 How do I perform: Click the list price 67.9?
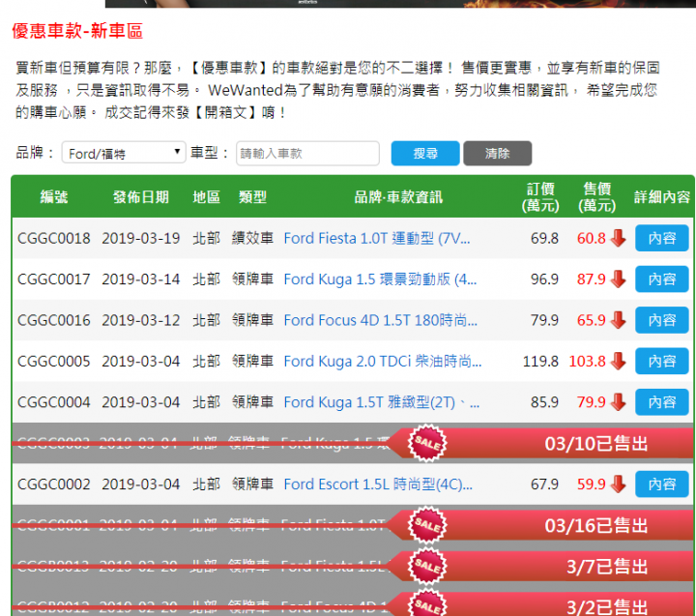(544, 484)
